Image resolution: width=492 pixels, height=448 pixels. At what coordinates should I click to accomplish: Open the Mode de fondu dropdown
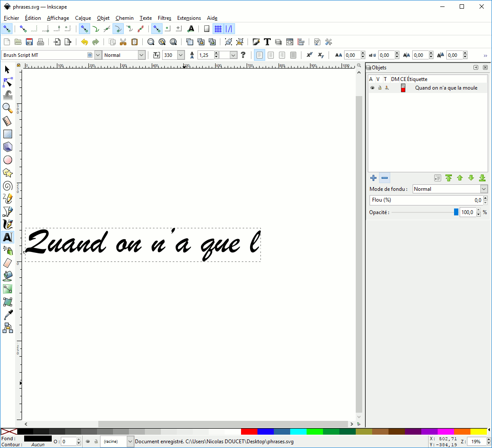tap(484, 189)
